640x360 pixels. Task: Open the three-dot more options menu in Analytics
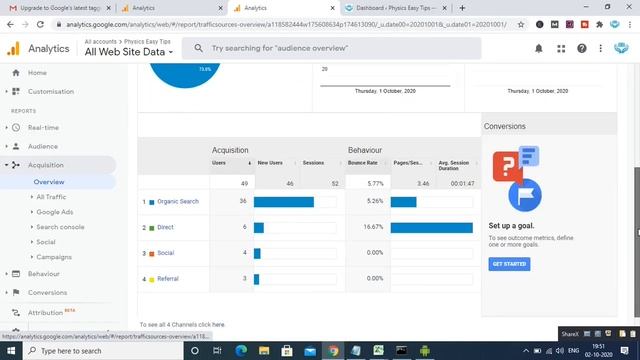pyautogui.click(x=600, y=49)
